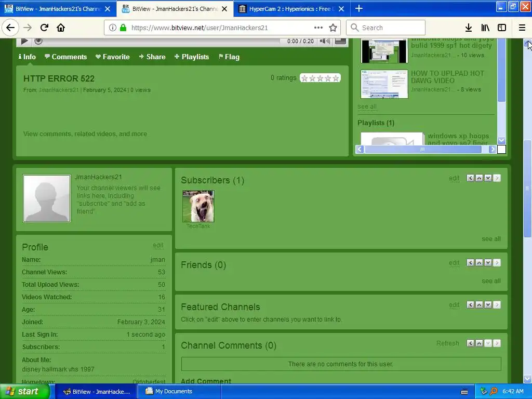Toggle the sidebar view icon
The height and width of the screenshot is (399, 532).
coord(502,28)
